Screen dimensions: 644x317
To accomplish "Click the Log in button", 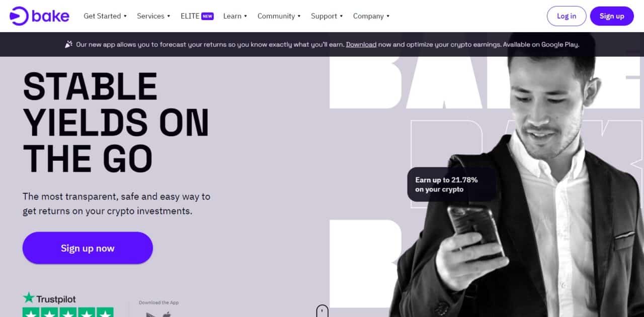I will 567,16.
